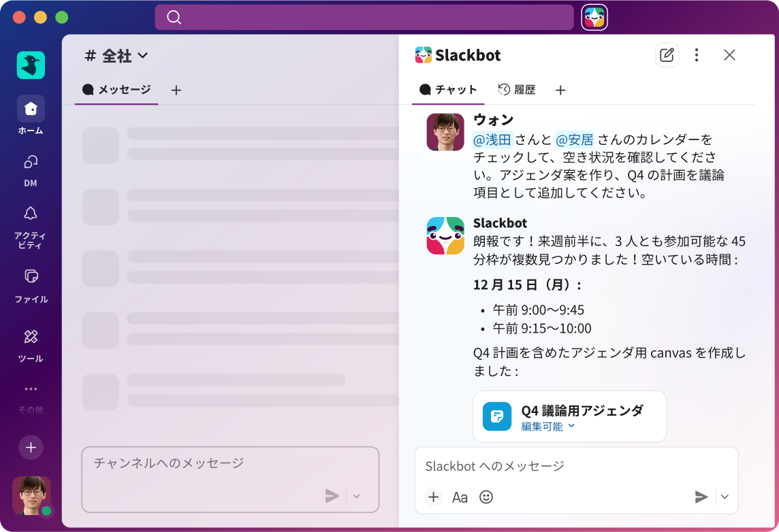Switch to 履歴 tab

coord(517,90)
